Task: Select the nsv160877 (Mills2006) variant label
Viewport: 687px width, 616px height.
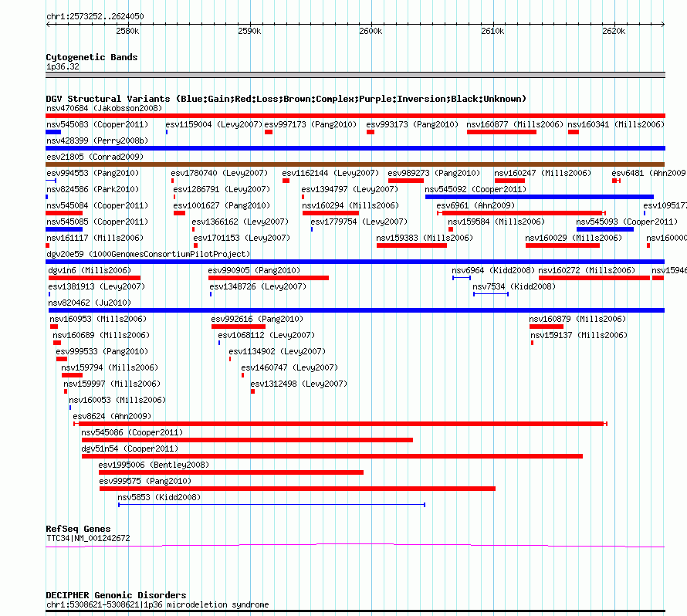Action: pos(515,124)
